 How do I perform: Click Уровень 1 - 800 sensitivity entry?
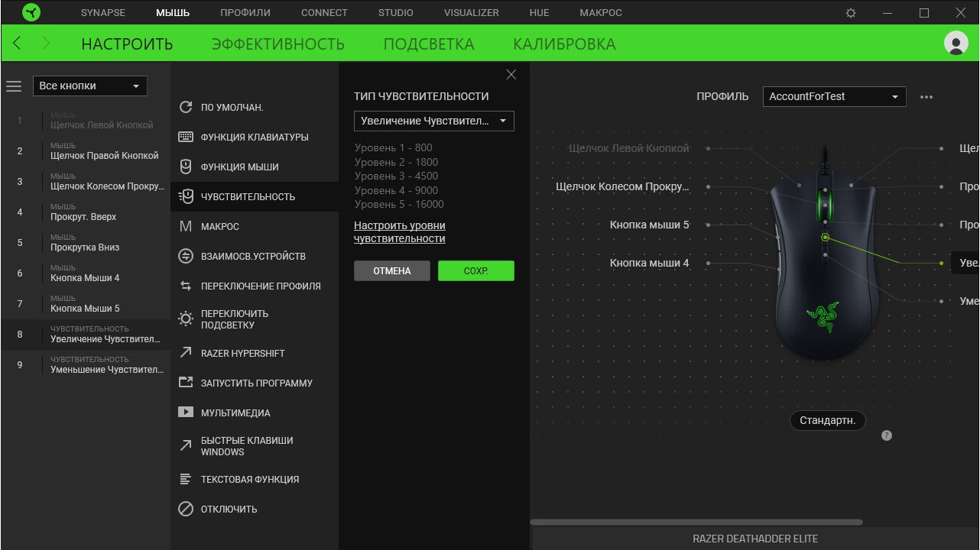(x=394, y=148)
